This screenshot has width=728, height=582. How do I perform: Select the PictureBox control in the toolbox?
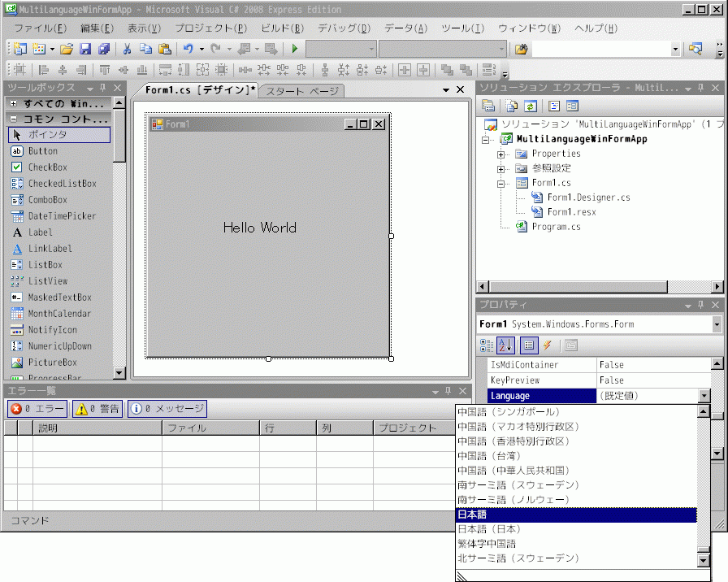pyautogui.click(x=59, y=363)
